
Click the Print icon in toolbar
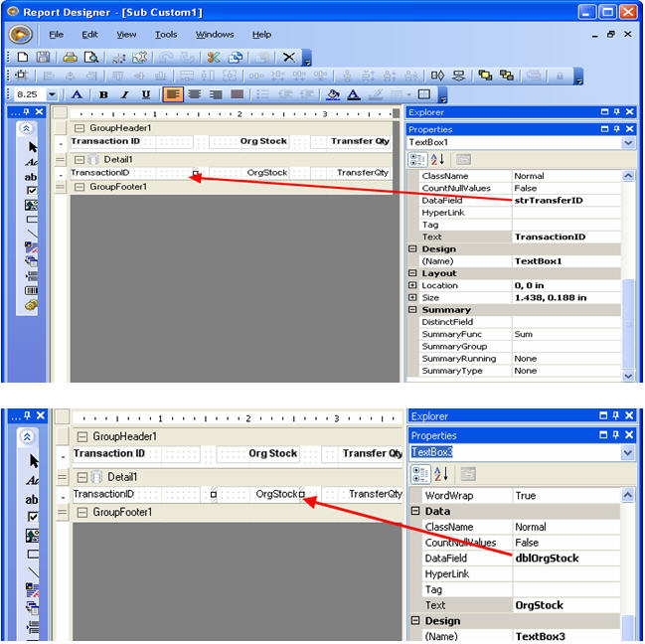click(x=71, y=58)
